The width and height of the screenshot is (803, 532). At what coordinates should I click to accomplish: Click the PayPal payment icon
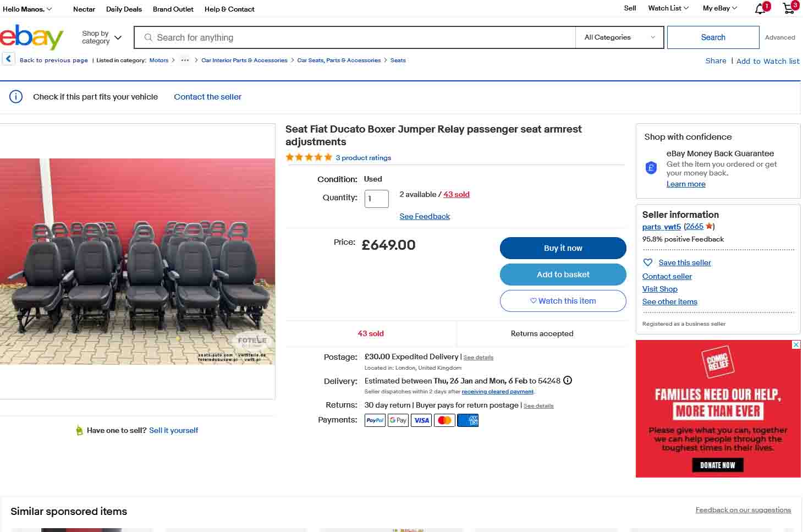tap(375, 421)
